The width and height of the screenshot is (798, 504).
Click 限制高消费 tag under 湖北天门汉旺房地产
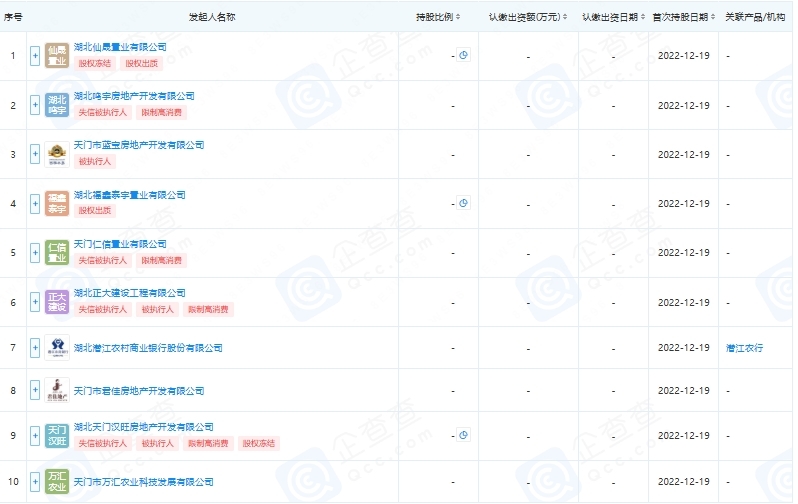pos(209,443)
